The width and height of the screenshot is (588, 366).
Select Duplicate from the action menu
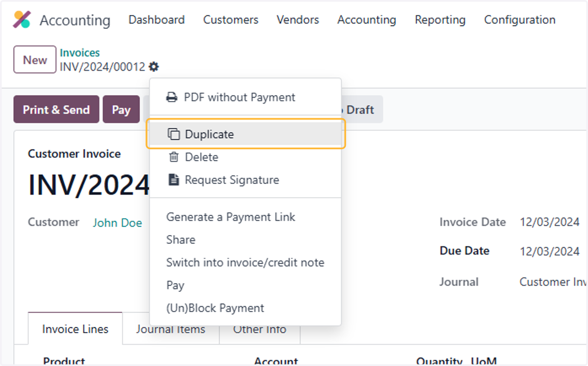245,134
